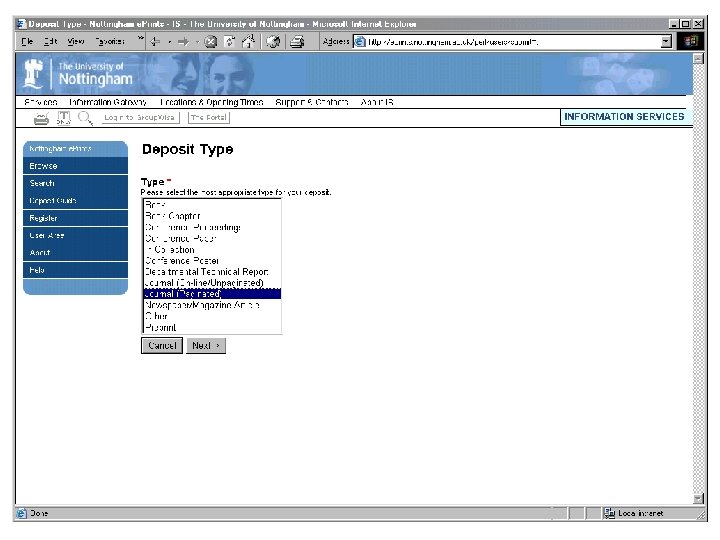This screenshot has width=720, height=540.
Task: Click the page icon in the address bar
Action: click(x=360, y=42)
